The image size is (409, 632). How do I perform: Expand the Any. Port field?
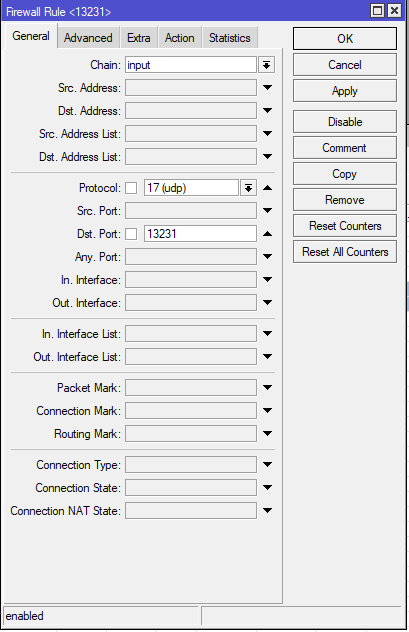point(268,256)
